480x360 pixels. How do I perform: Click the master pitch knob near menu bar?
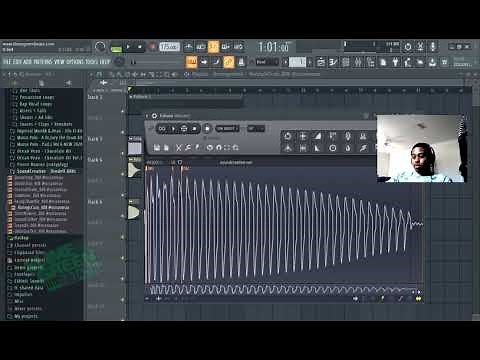[x=119, y=62]
